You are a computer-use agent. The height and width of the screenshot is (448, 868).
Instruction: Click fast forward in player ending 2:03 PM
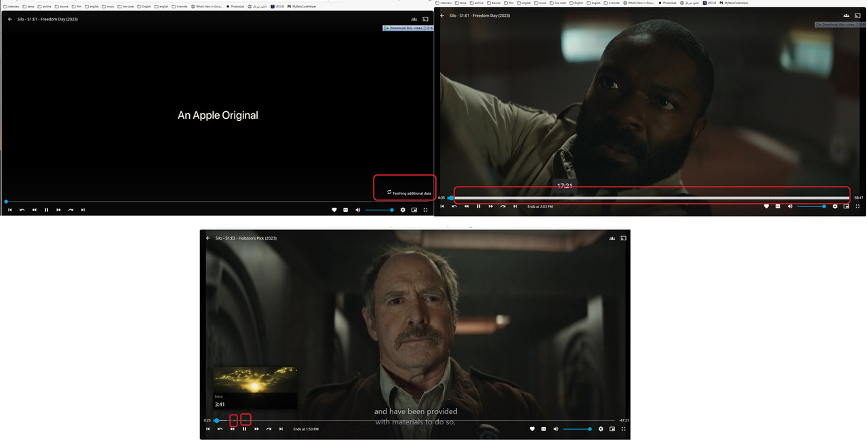coord(491,206)
